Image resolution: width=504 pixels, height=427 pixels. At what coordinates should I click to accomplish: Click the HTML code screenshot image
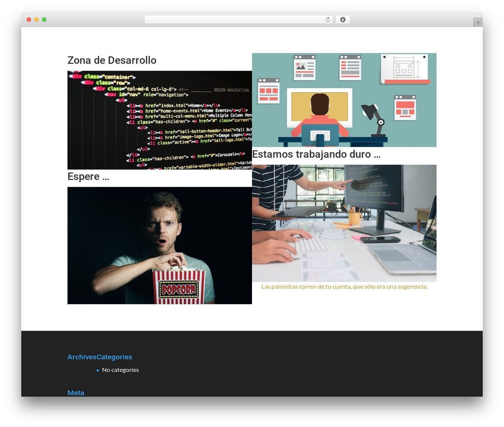[159, 120]
